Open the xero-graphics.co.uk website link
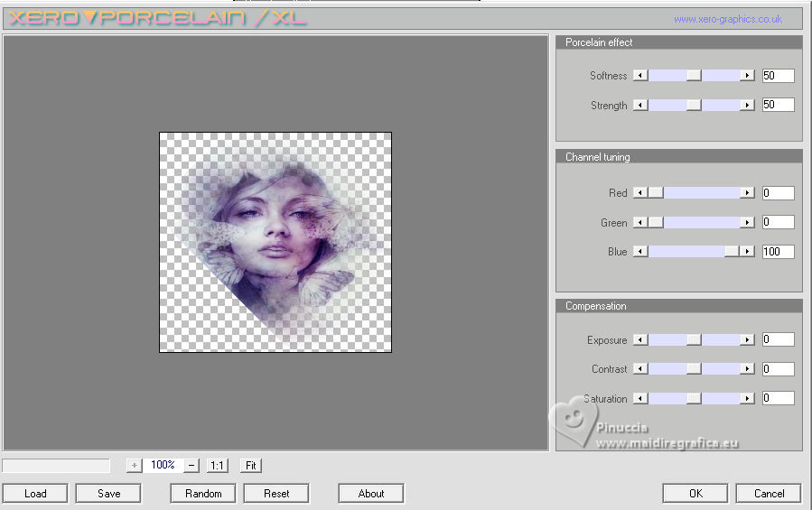Viewport: 812px width, 510px height. (x=727, y=19)
